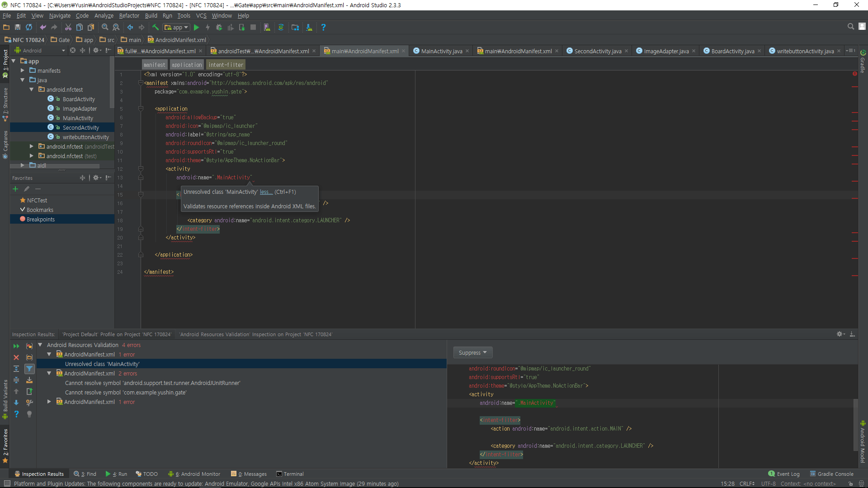Rerun inspection with double green arrows
Screen dimensions: 868x488
16,346
